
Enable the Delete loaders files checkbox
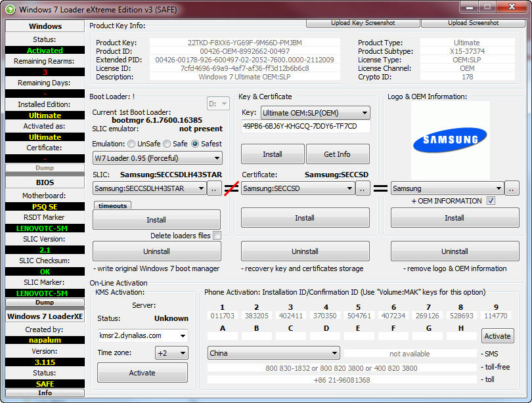(x=217, y=236)
